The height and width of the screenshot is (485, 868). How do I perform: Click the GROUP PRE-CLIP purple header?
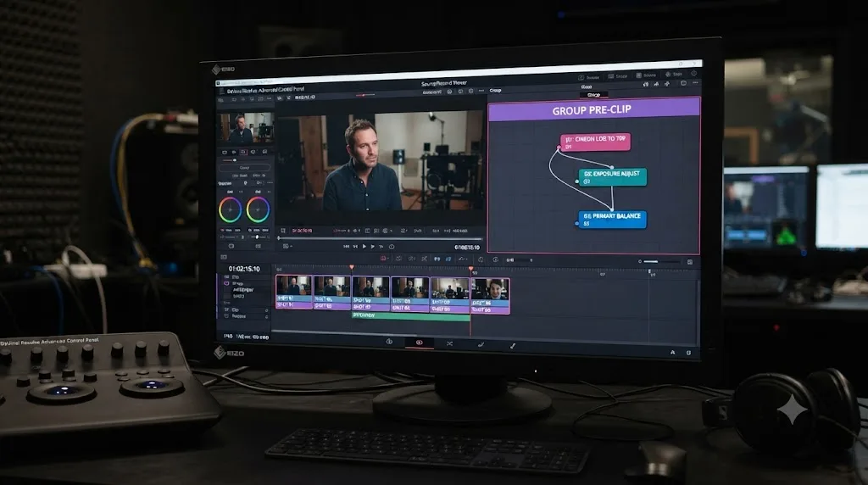pos(593,109)
